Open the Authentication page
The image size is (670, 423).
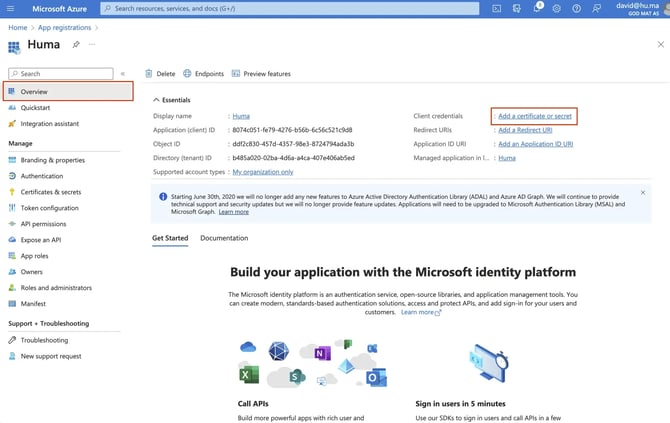pos(41,176)
